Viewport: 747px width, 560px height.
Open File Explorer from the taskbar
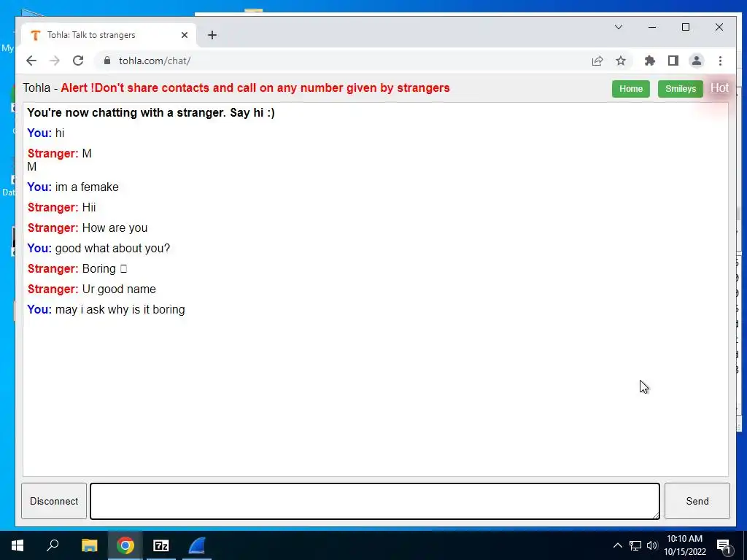coord(89,545)
